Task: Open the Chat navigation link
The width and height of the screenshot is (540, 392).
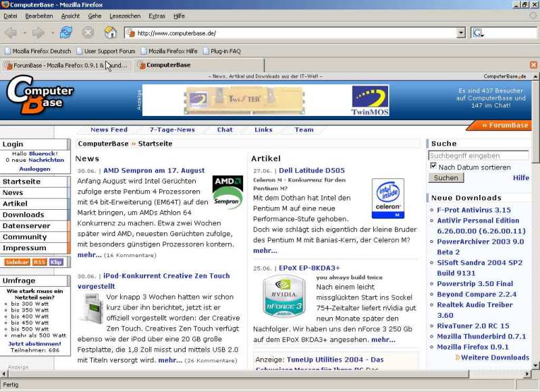Action: point(225,130)
